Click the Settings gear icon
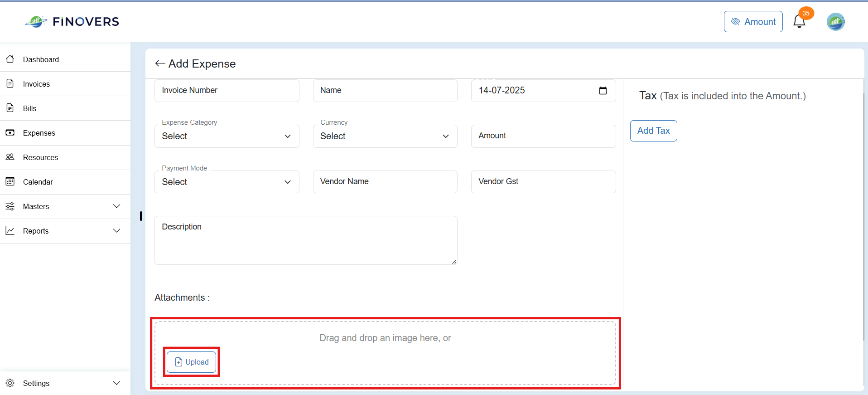 point(10,383)
